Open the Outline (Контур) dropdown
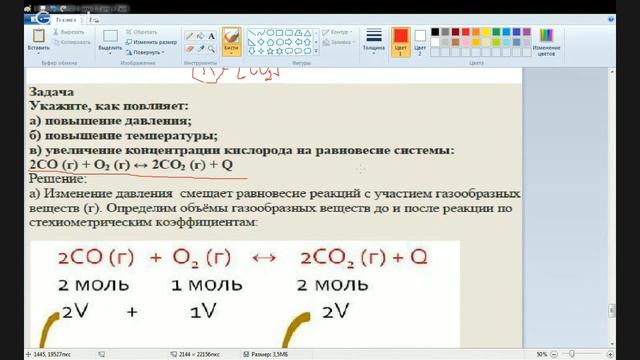 tap(337, 32)
